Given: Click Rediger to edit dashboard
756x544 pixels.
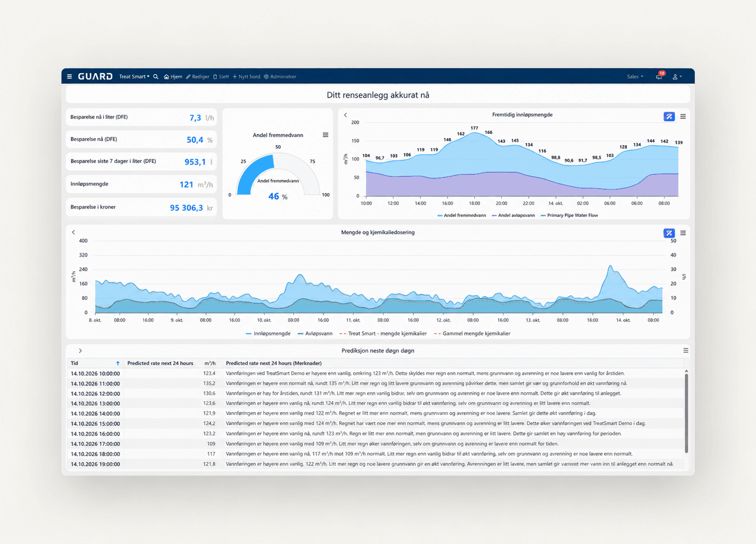Looking at the screenshot, I should coord(197,77).
